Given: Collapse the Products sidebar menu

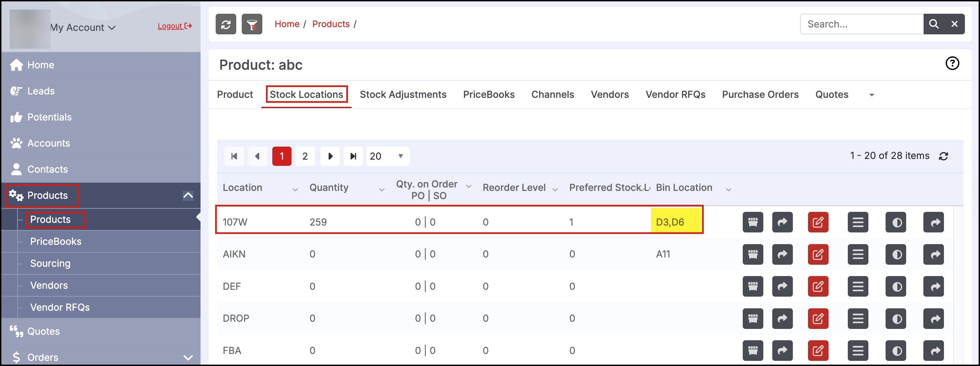Looking at the screenshot, I should pyautogui.click(x=188, y=196).
